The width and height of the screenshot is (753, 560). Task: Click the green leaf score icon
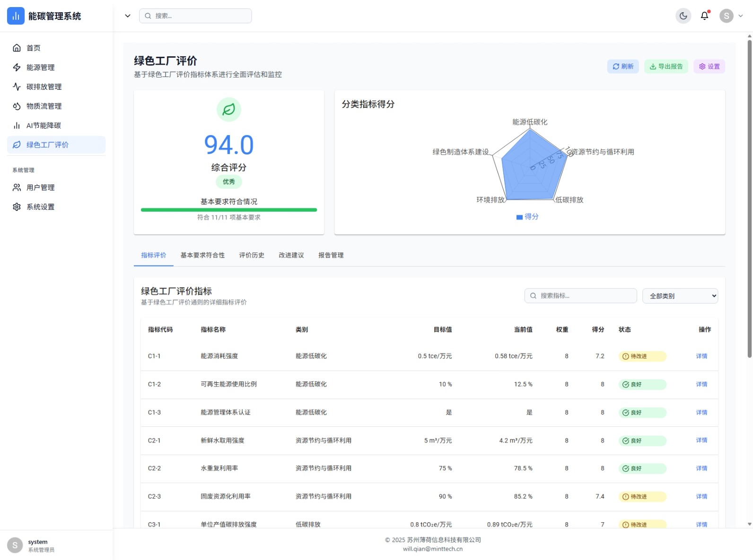tap(229, 109)
